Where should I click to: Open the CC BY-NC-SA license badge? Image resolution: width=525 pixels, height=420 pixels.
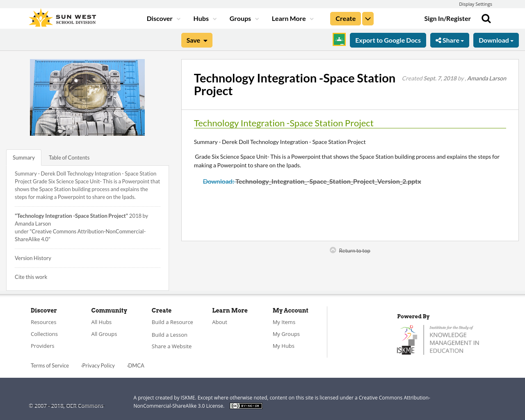[246, 405]
